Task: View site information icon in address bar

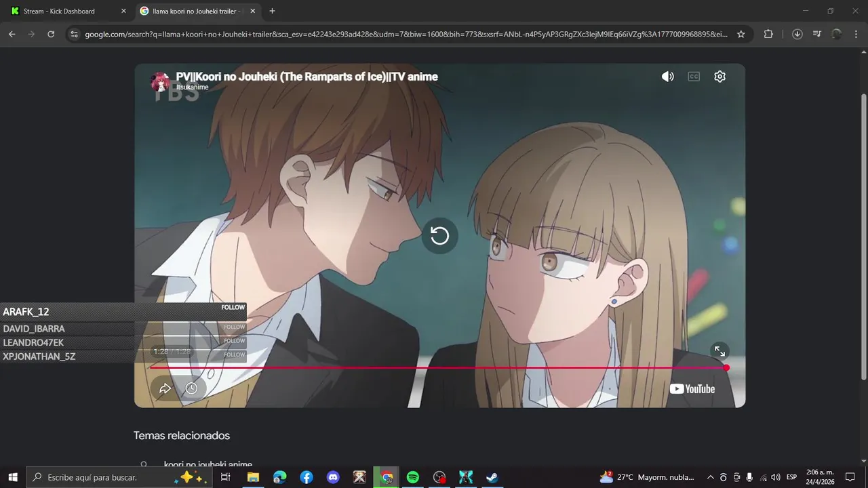Action: pyautogui.click(x=74, y=34)
